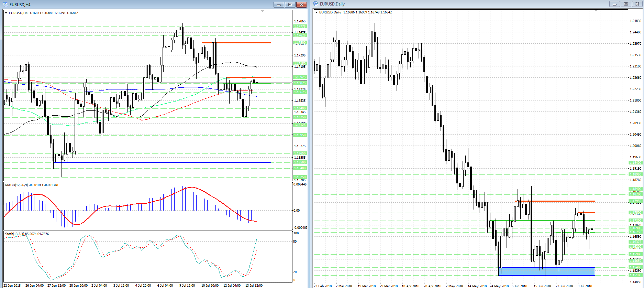
Task: Close the EURUSD,H4 chart window
Action: pyautogui.click(x=301, y=4)
